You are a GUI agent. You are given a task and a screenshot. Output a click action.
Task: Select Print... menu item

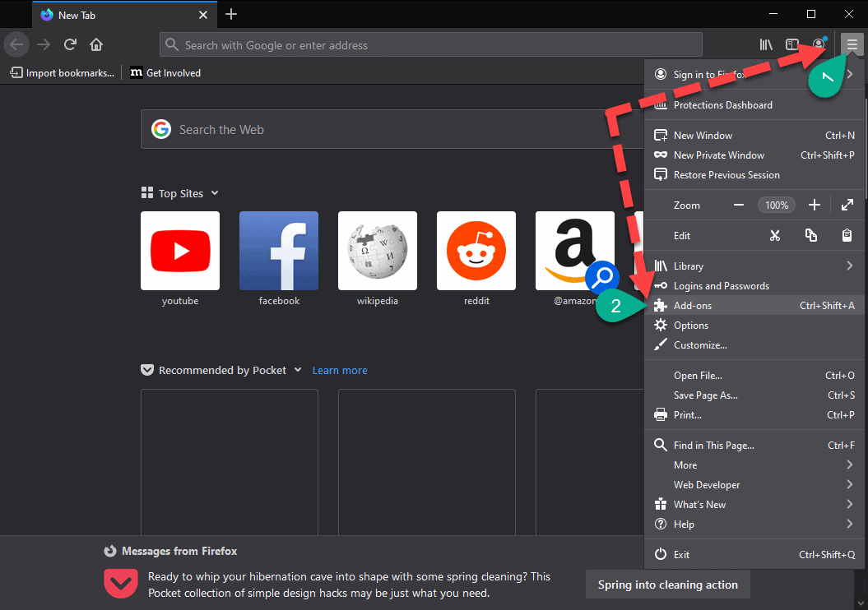coord(754,415)
